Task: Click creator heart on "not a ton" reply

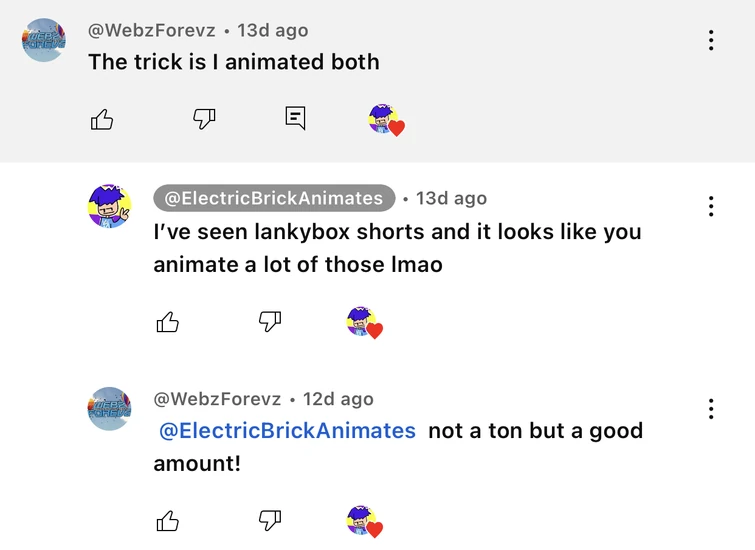Action: coord(364,521)
